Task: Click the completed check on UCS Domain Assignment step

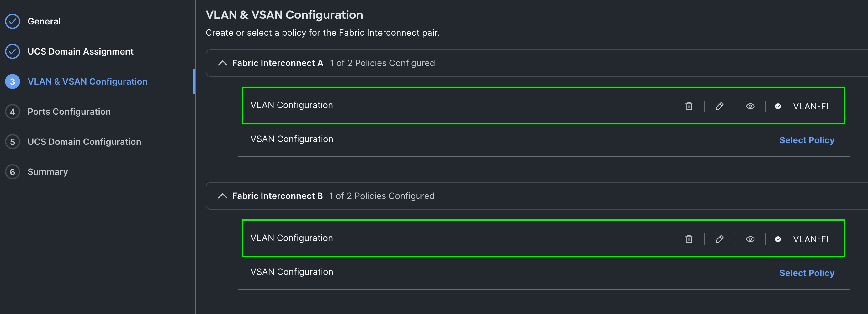Action: [13, 51]
